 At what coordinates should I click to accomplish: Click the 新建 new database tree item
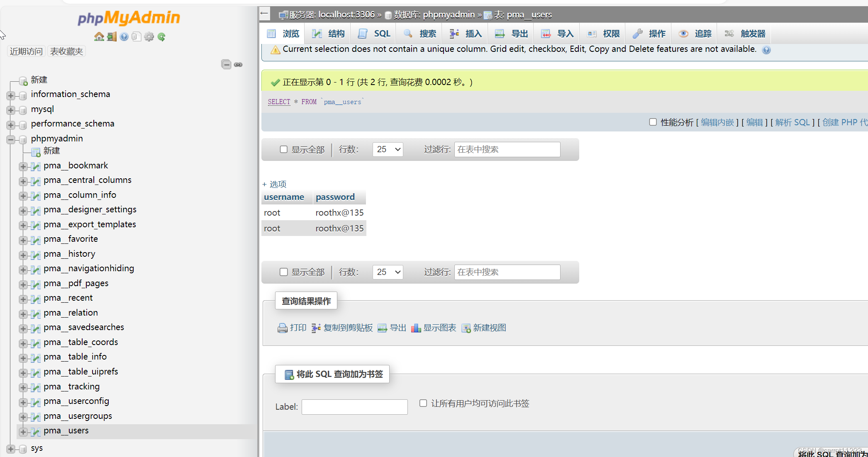(x=39, y=80)
